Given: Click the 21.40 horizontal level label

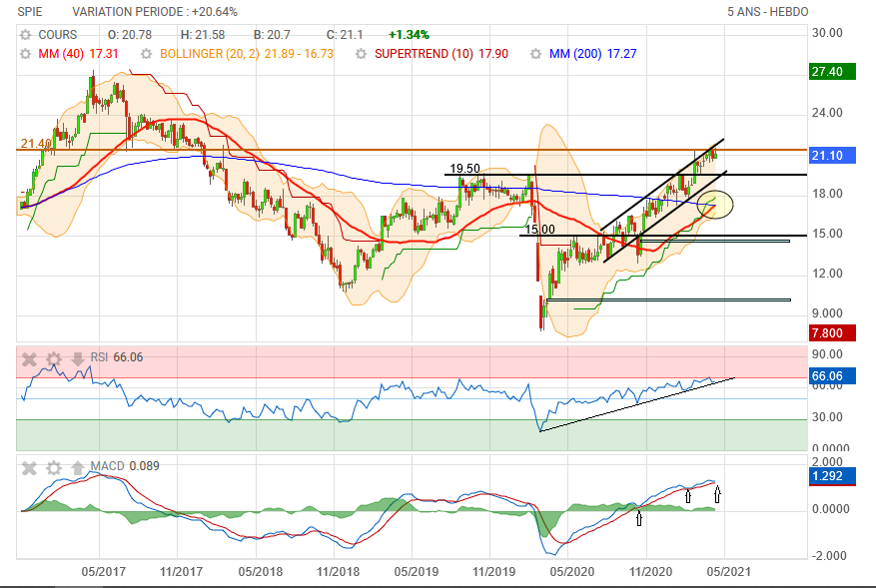Looking at the screenshot, I should pos(36,144).
